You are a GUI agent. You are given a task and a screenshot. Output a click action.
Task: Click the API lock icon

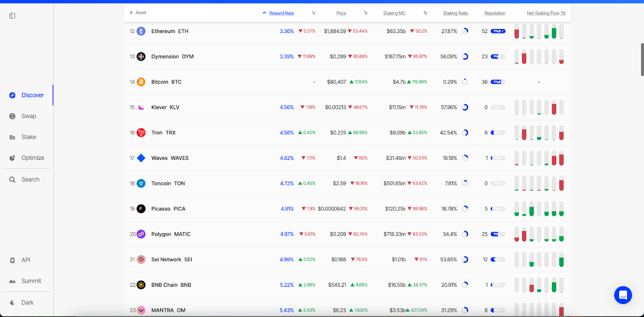12,260
